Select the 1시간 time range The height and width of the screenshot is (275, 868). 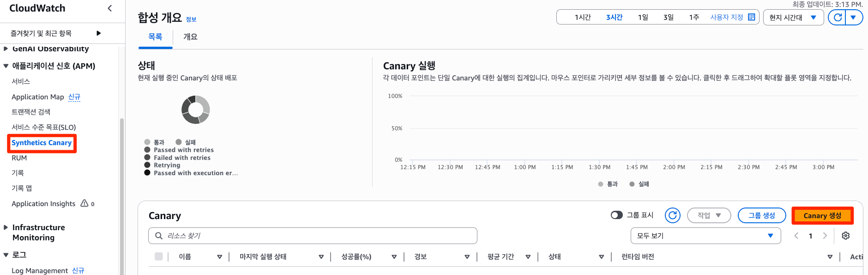583,17
